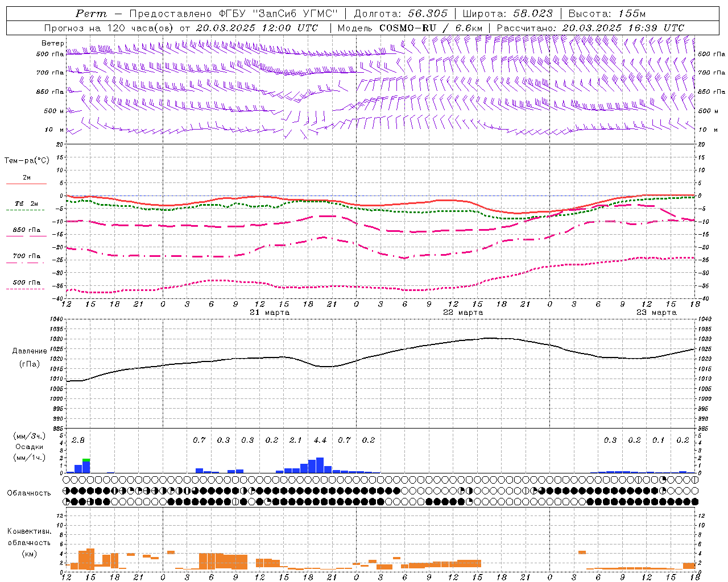Click the 'Облачность' cloud cover label
The height and width of the screenshot is (582, 728).
tap(29, 493)
